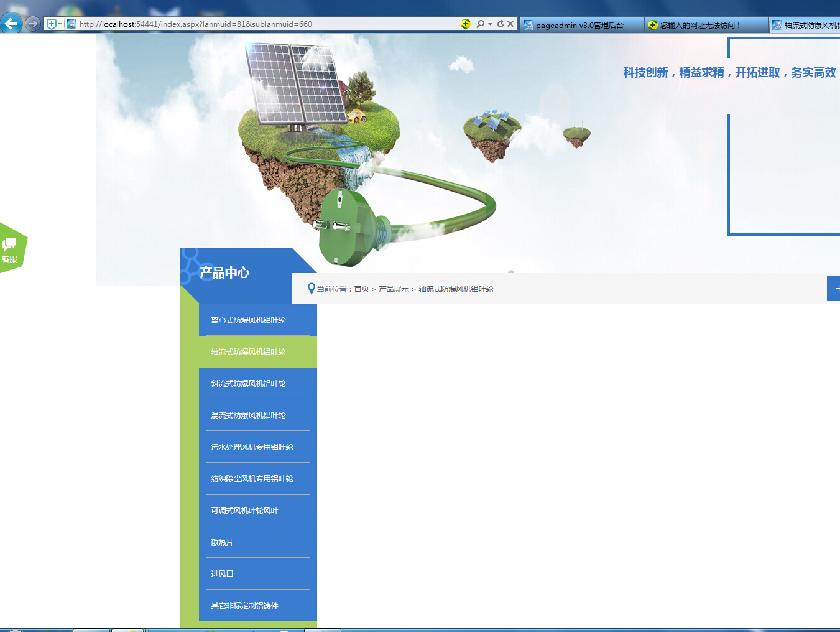The width and height of the screenshot is (840, 632).
Task: Open the green 客服 chat widget
Action: (x=12, y=248)
